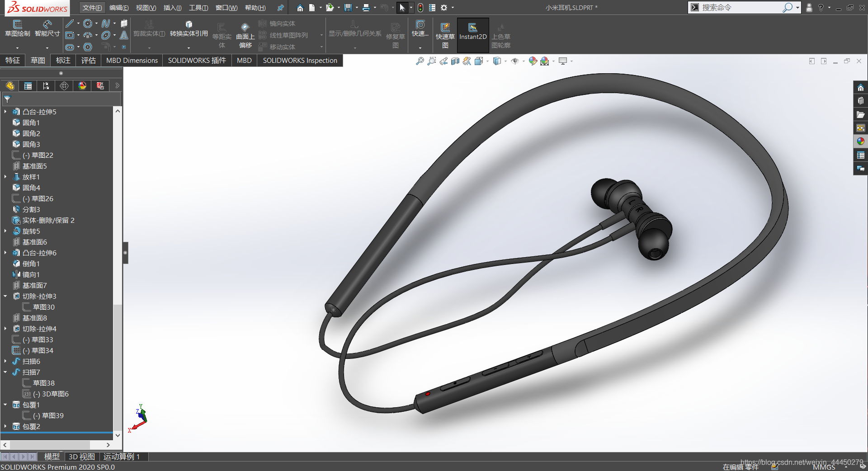Open SOLIDWORKS Resources home icon in task pane
This screenshot has width=868, height=471.
click(860, 88)
